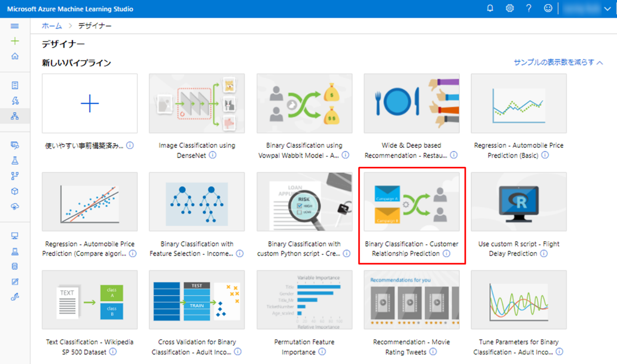
Task: Show info for Tune Parameters sample
Action: click(559, 352)
